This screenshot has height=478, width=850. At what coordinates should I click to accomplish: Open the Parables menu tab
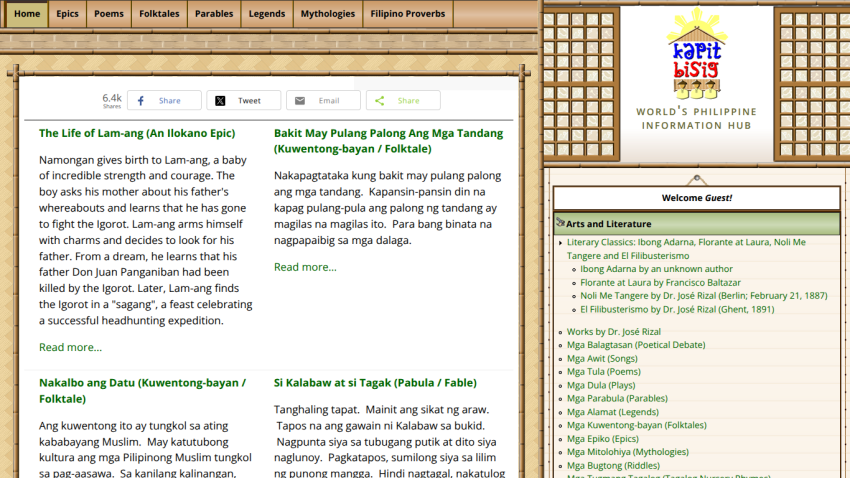(214, 14)
